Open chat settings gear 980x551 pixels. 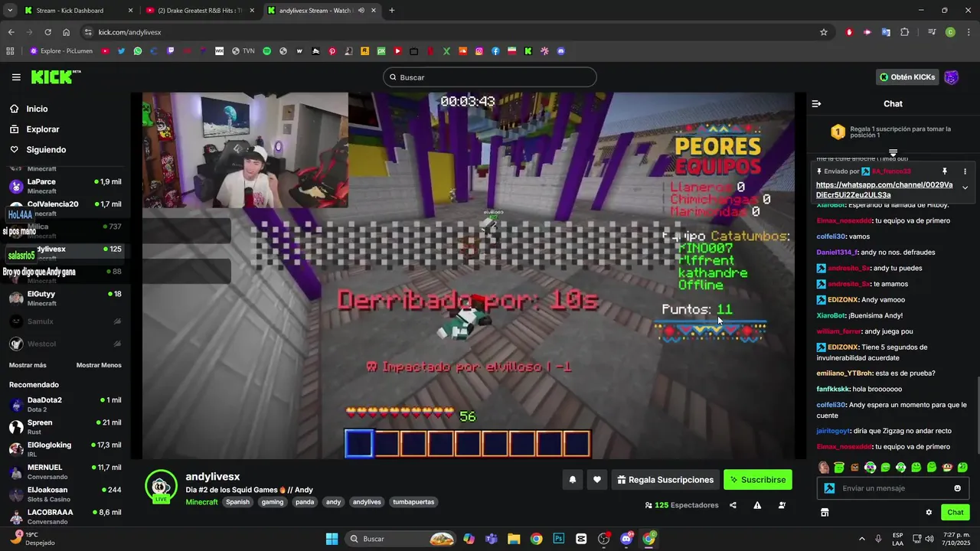click(929, 513)
